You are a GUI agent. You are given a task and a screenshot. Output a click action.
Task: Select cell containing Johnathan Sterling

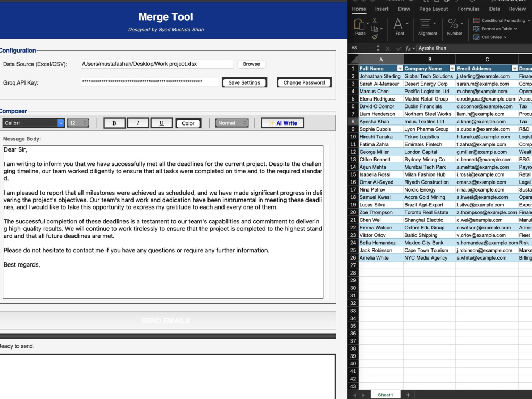[x=381, y=76]
